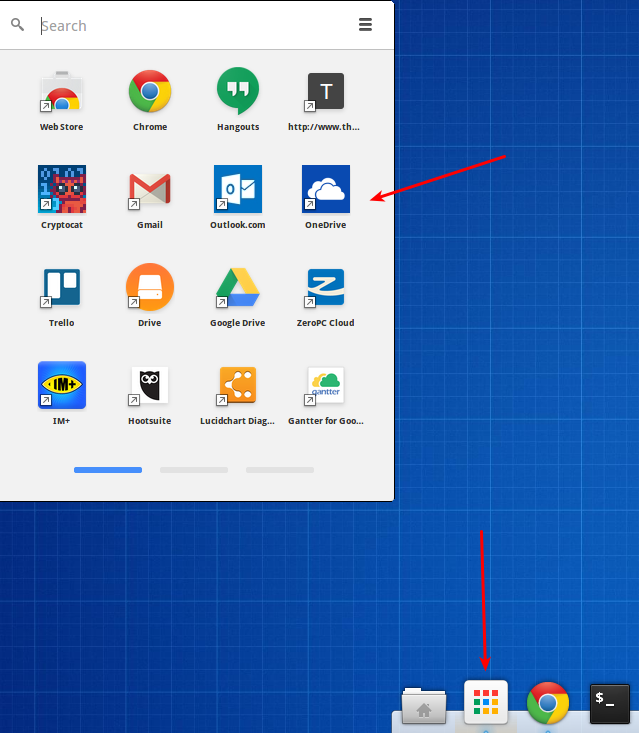The width and height of the screenshot is (639, 733).
Task: Open ZeroPC Cloud app
Action: tap(326, 287)
